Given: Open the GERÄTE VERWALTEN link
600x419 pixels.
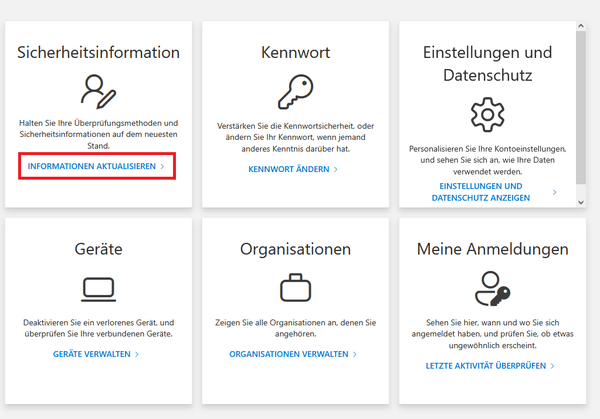Looking at the screenshot, I should click(x=92, y=354).
